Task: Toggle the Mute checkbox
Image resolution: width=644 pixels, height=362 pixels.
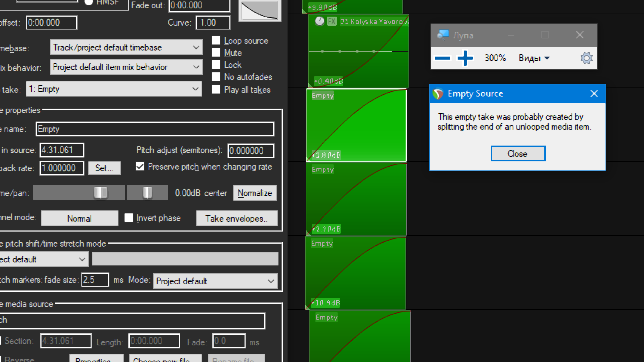Action: click(x=216, y=53)
